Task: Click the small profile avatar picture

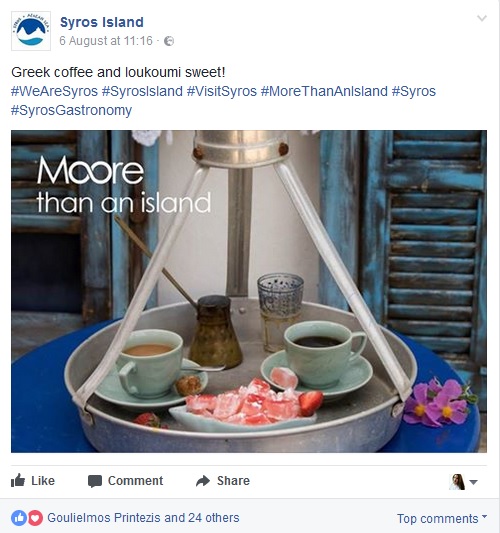Action: point(457,482)
